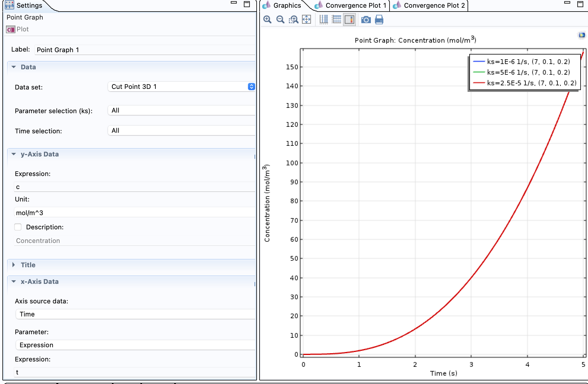Click the Label field Point Graph 1
Screen dimensions: 588x384
[x=145, y=50]
